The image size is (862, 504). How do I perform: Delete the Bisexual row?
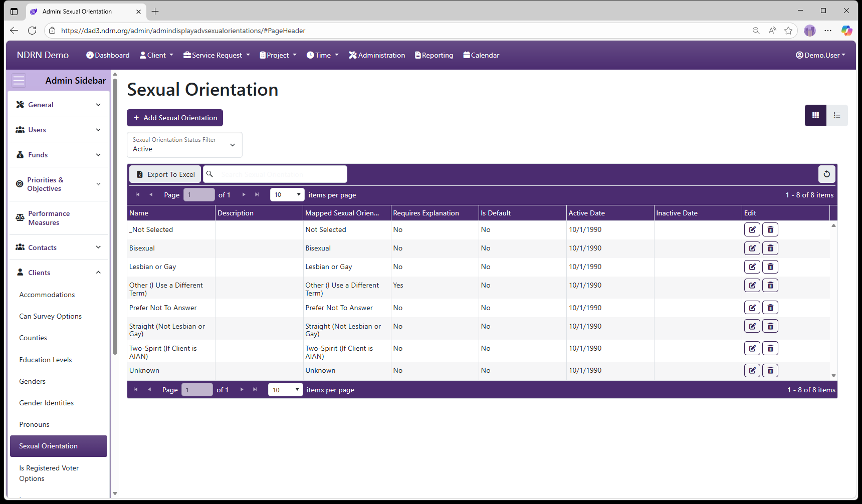(x=770, y=248)
